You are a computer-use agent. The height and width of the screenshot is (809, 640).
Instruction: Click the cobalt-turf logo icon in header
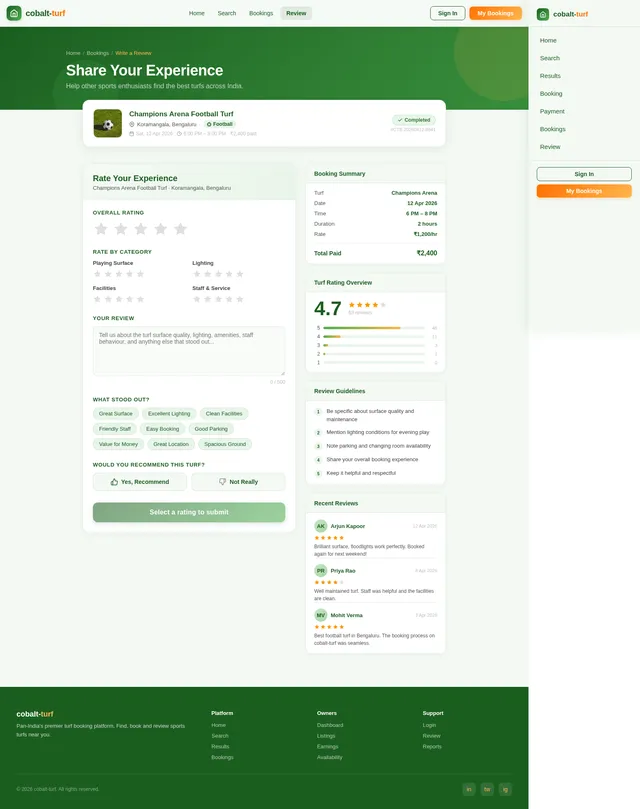point(14,13)
